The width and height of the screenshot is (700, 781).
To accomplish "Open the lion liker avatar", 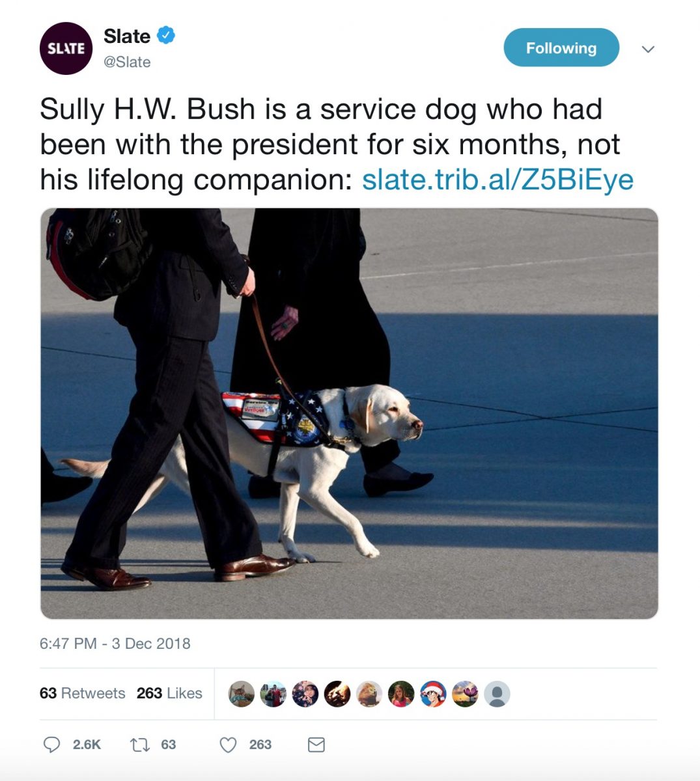I will coord(369,694).
